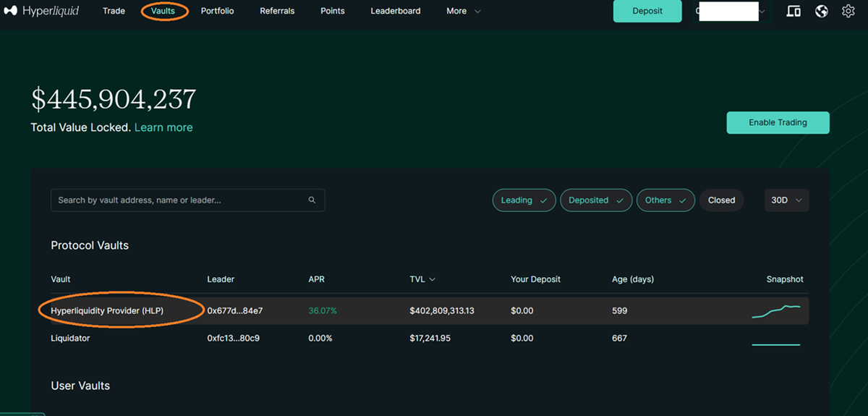
Task: Sort by the TVL column header
Action: click(x=422, y=279)
